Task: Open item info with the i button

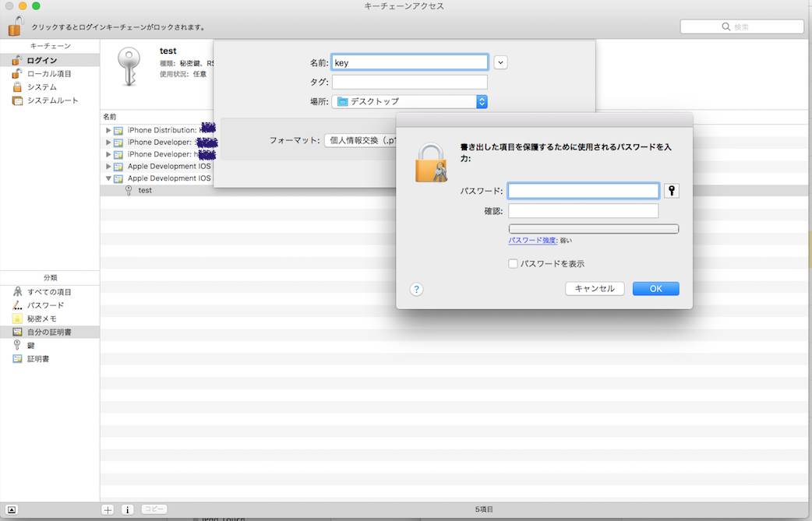Action: pyautogui.click(x=127, y=509)
